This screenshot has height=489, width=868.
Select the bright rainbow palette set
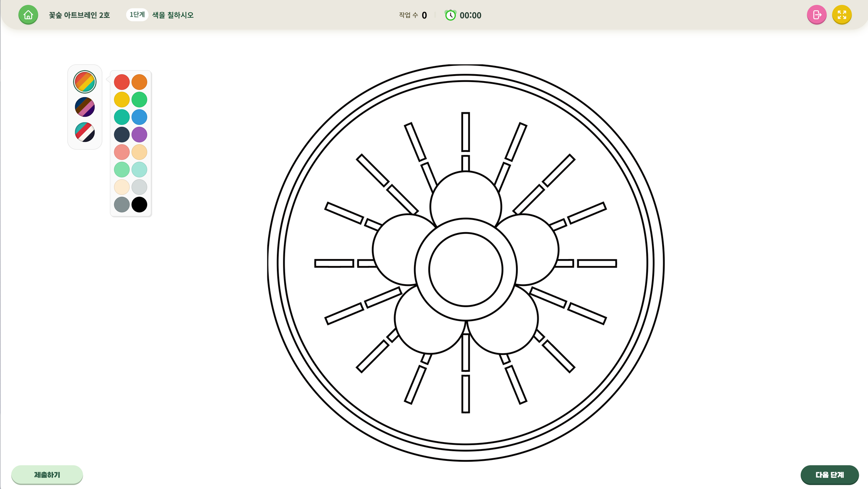click(85, 82)
